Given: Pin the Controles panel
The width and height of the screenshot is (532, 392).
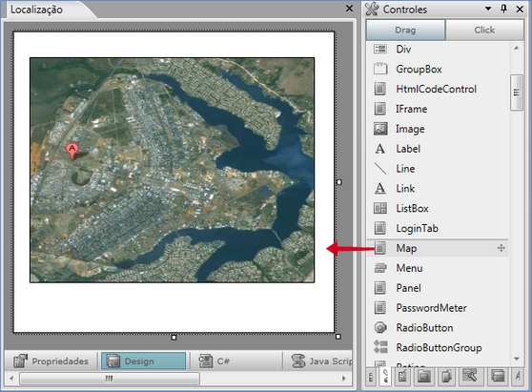Looking at the screenshot, I should 503,9.
